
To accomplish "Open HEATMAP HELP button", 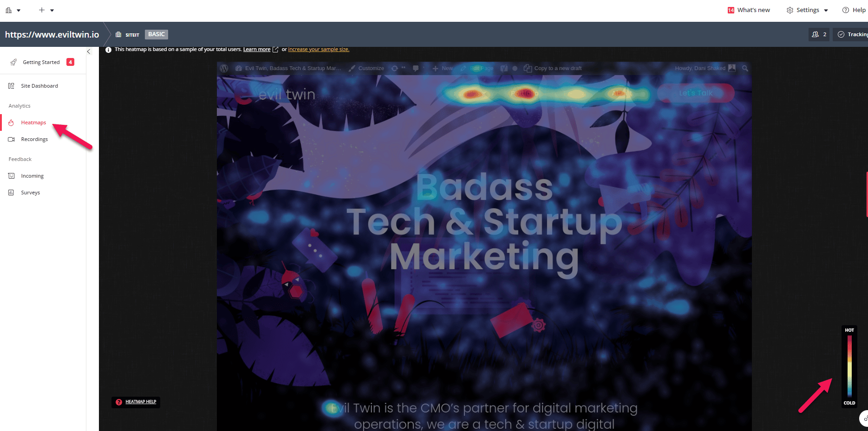I will coord(136,402).
